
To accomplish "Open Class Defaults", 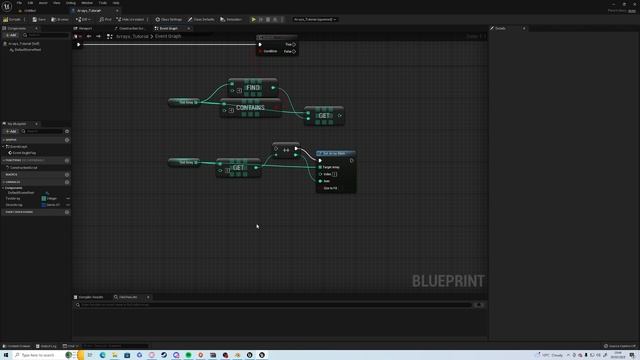I will click(201, 19).
